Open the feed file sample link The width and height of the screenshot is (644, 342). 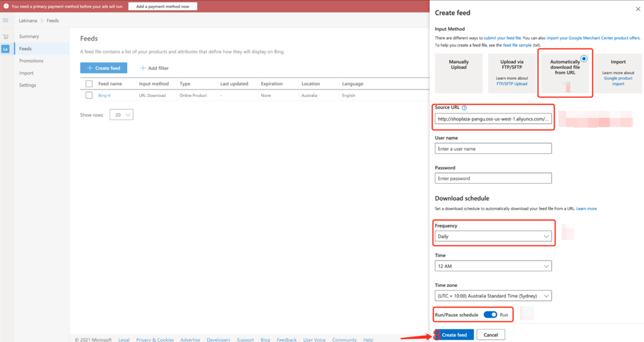[x=517, y=45]
